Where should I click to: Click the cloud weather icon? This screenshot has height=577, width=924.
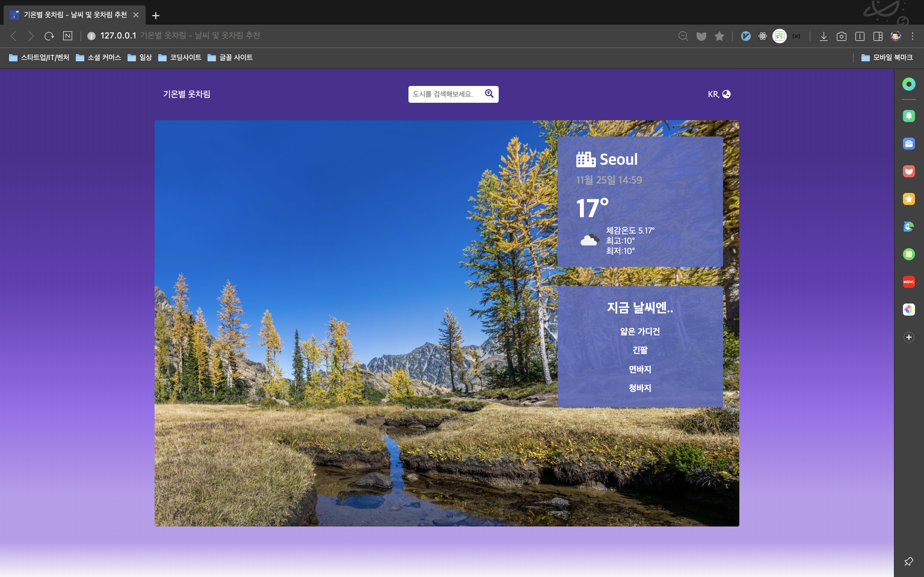click(x=589, y=240)
